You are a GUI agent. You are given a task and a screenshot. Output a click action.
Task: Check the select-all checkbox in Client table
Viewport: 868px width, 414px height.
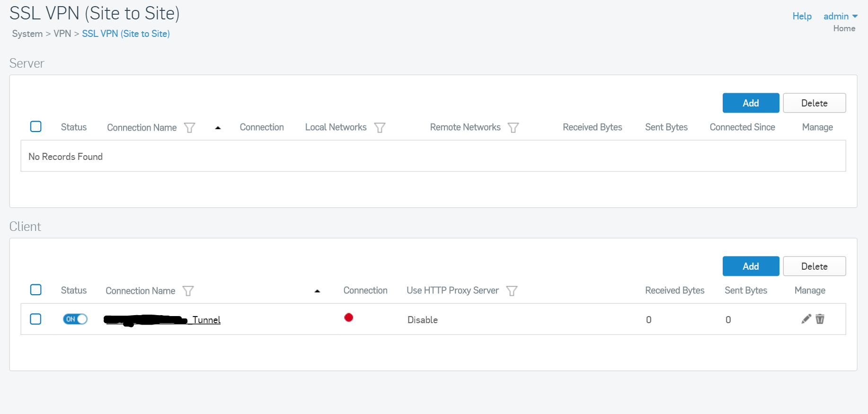(x=36, y=290)
